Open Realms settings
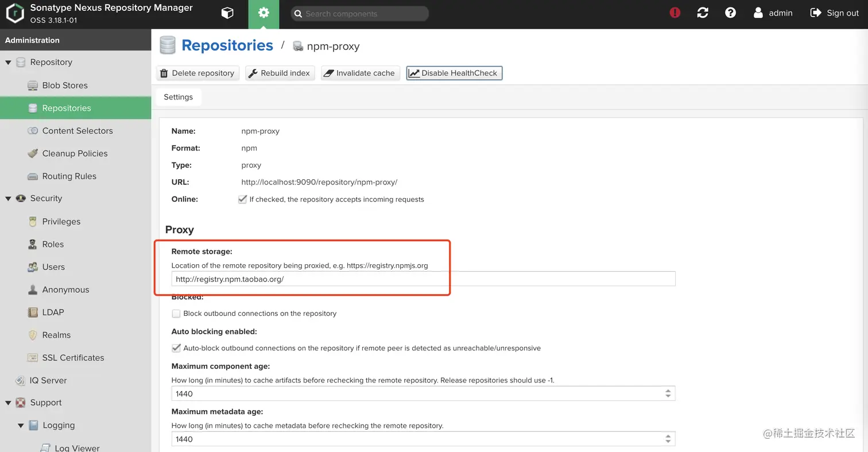Viewport: 868px width, 452px height. [56, 335]
